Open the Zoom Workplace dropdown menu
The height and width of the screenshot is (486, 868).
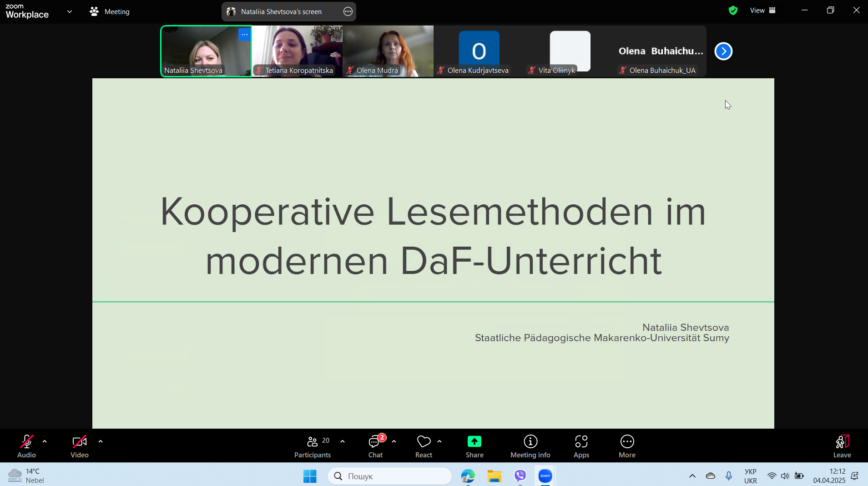click(x=70, y=11)
